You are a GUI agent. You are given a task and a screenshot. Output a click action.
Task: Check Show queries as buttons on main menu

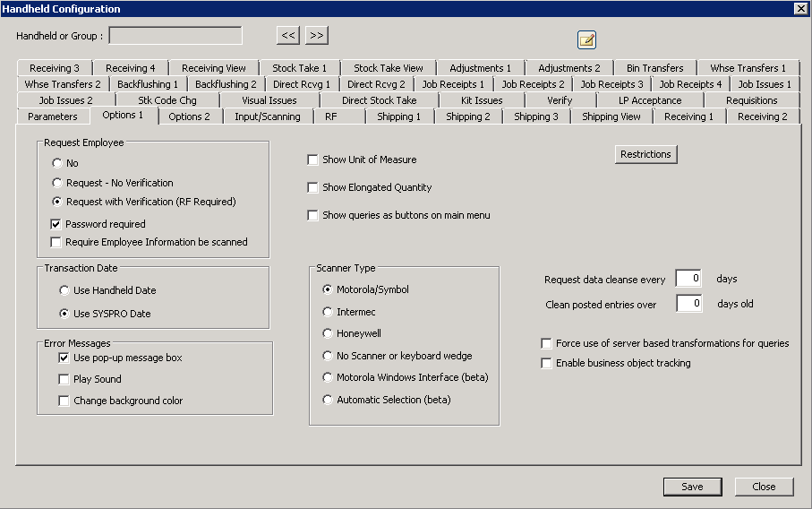tap(312, 215)
